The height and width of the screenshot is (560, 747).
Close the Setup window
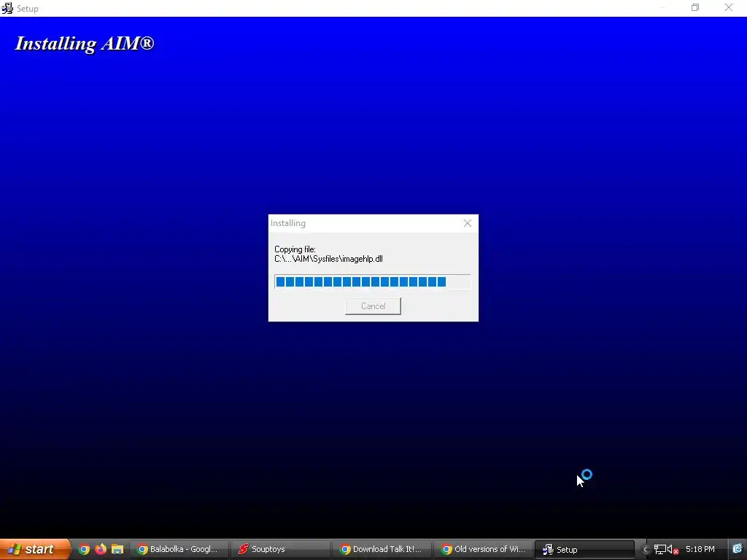tap(729, 7)
